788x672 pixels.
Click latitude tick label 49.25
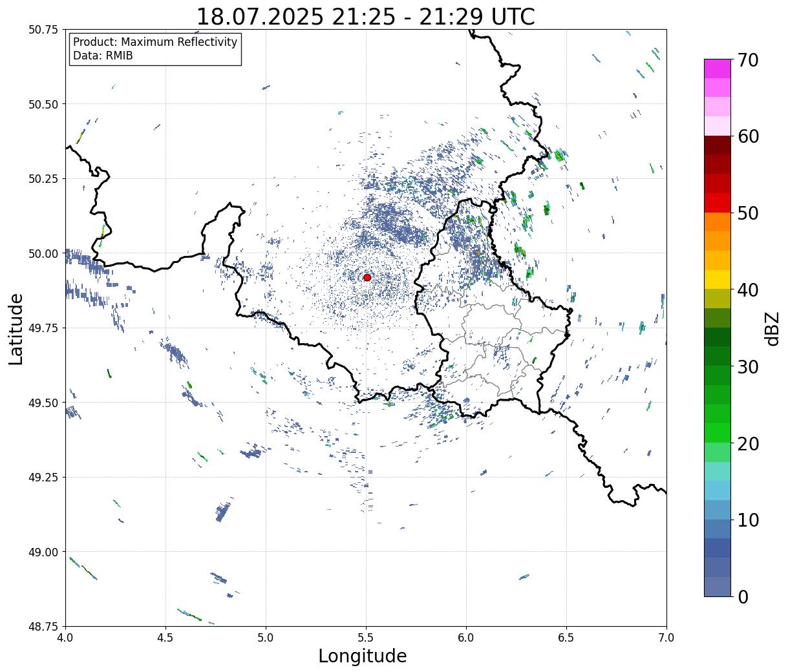pyautogui.click(x=43, y=478)
